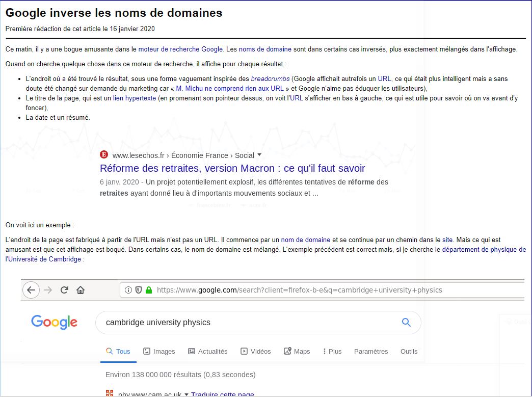
Task: Follow the italic 'breadcrumbs' link
Action: [270, 78]
